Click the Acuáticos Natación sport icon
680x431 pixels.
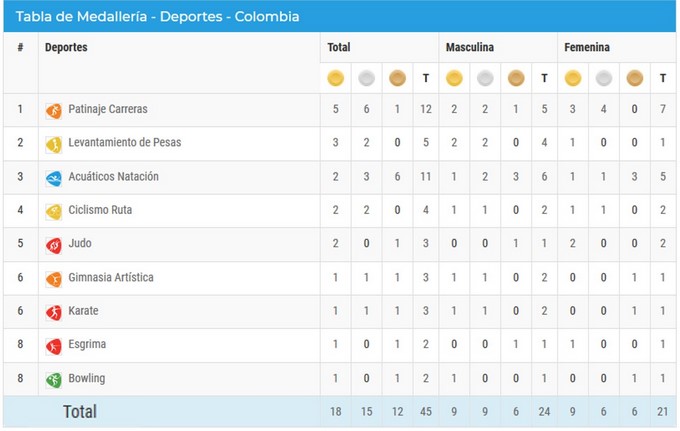point(54,178)
